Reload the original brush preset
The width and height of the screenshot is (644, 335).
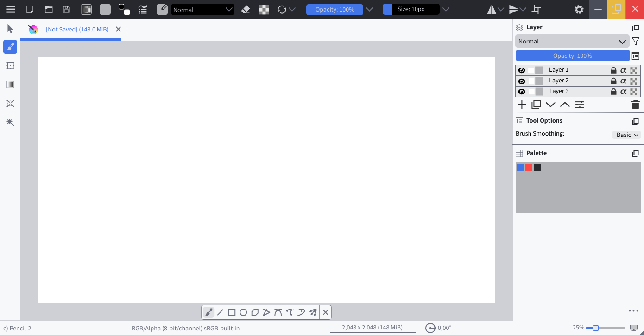pyautogui.click(x=282, y=9)
